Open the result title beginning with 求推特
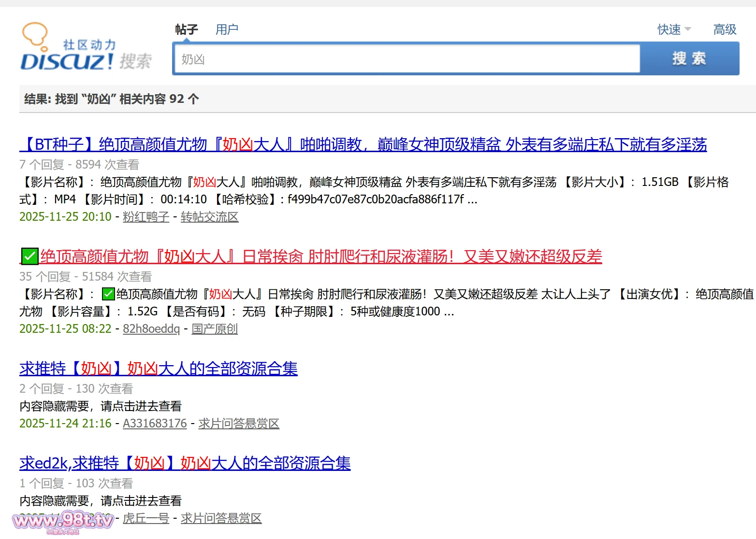756x539 pixels. [159, 368]
